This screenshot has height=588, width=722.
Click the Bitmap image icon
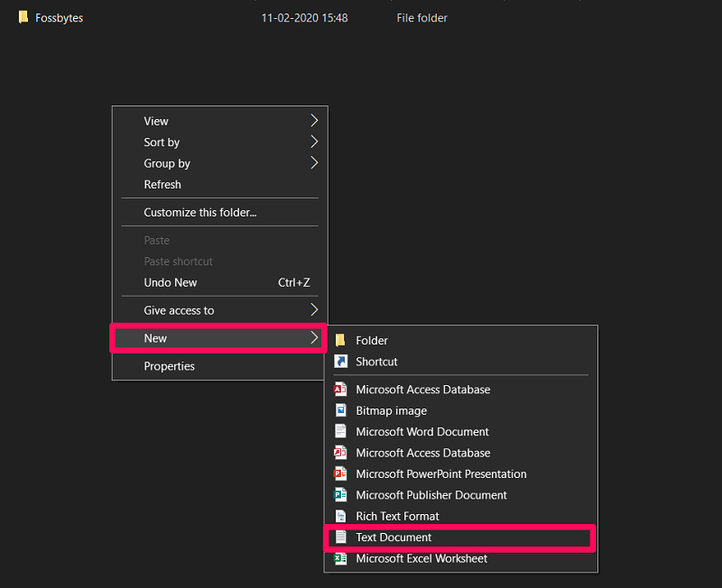pyautogui.click(x=341, y=410)
